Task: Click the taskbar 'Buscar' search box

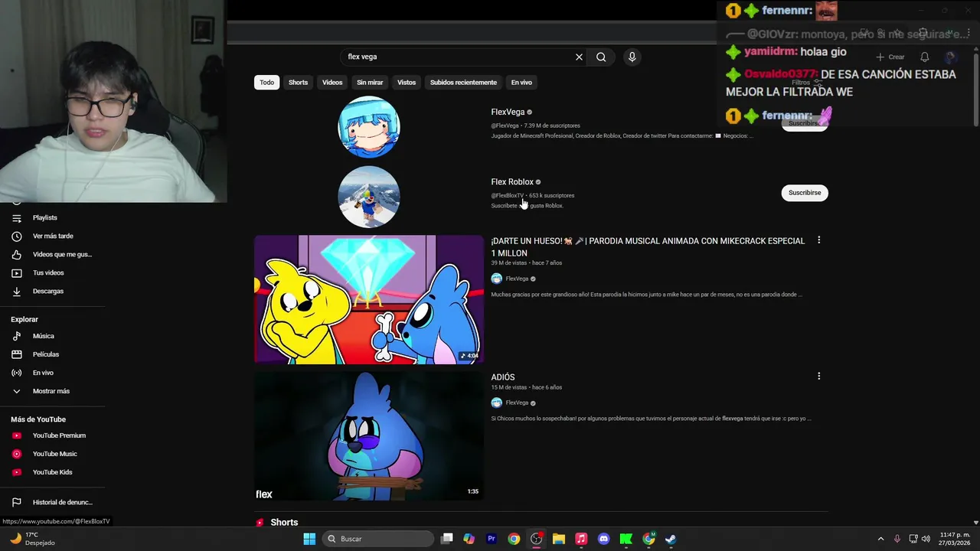Action: (378, 539)
